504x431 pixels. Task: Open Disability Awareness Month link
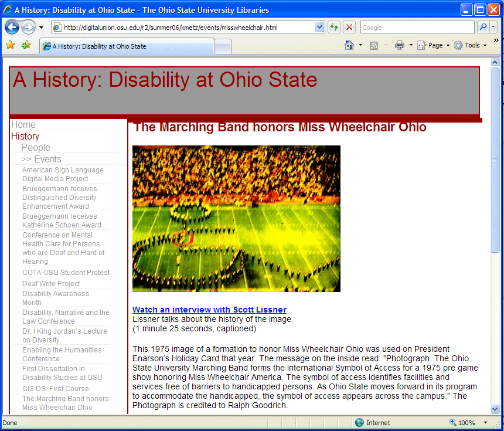click(56, 298)
